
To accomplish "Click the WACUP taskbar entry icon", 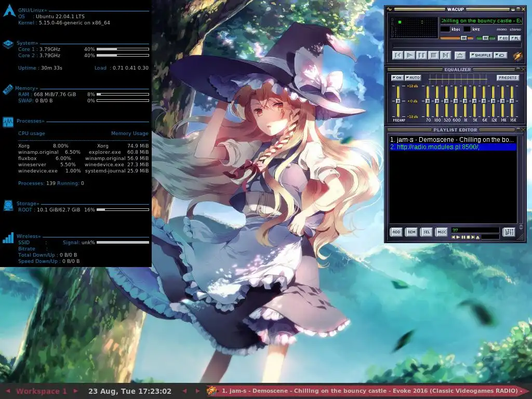I will pyautogui.click(x=212, y=391).
